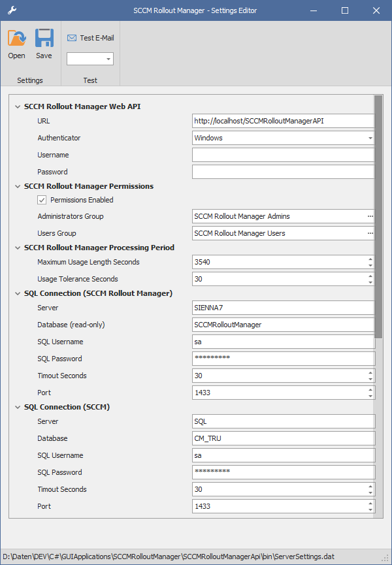This screenshot has height=565, width=392.
Task: Focus the Web API Username field
Action: (283, 155)
